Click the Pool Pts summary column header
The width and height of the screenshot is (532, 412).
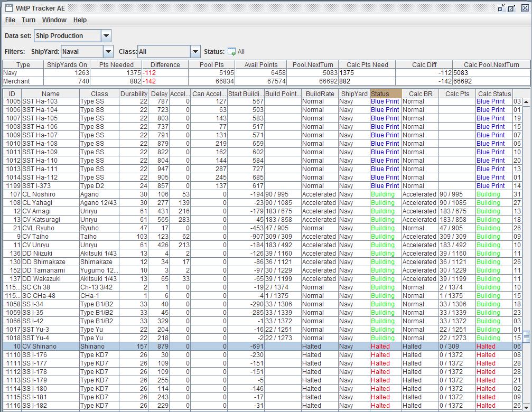[x=212, y=64]
